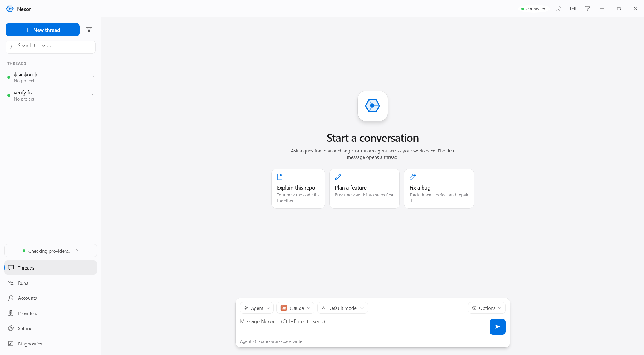Click the search magnifier icon
This screenshot has height=355, width=644.
pos(12,47)
